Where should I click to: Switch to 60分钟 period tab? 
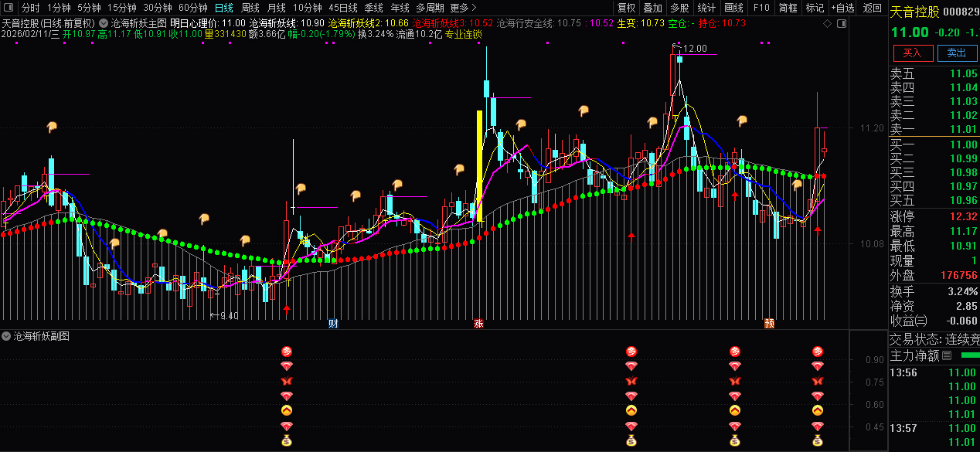point(193,8)
